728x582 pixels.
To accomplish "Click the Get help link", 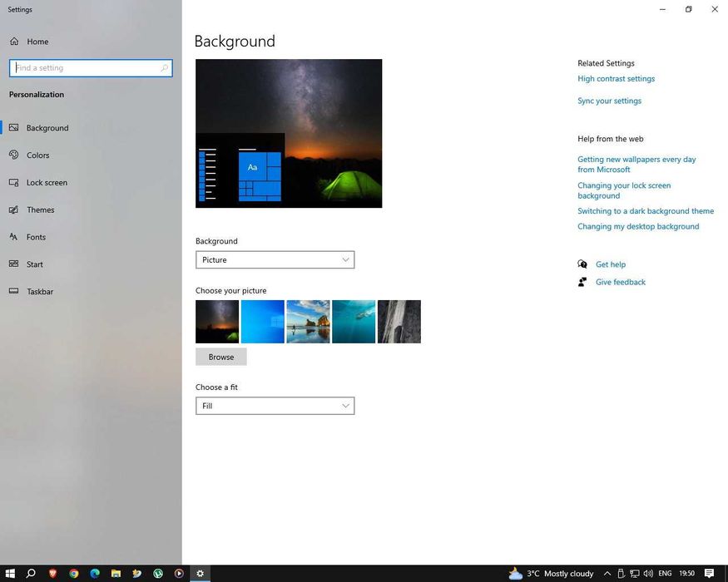I will (x=611, y=264).
